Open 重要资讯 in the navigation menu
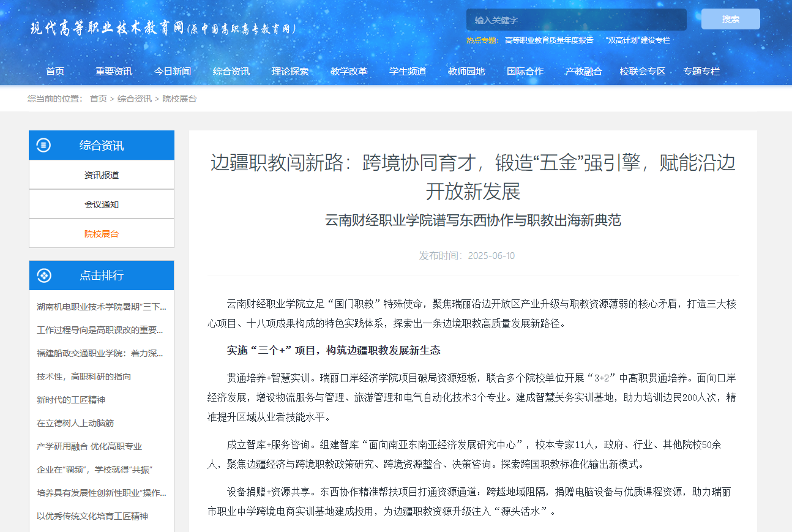The width and height of the screenshot is (792, 532). click(114, 71)
